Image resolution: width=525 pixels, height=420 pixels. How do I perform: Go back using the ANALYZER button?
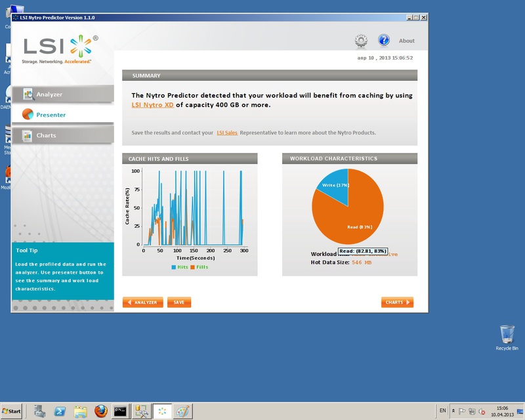click(143, 302)
